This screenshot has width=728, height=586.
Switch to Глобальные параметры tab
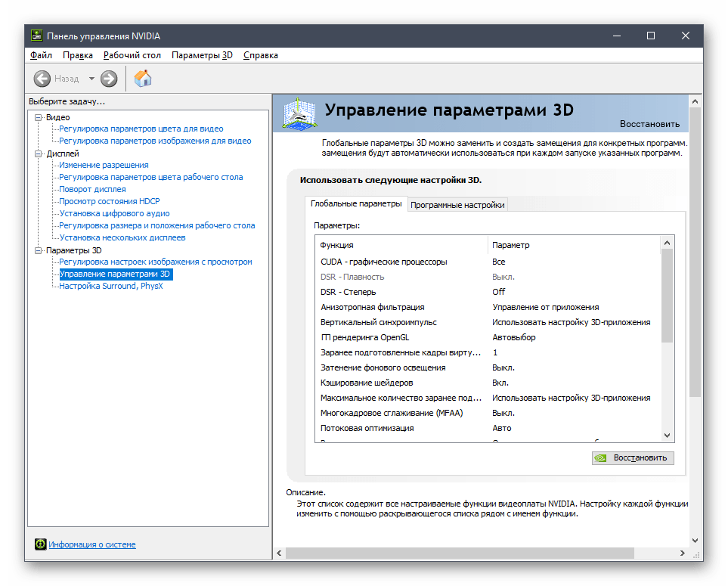[356, 203]
